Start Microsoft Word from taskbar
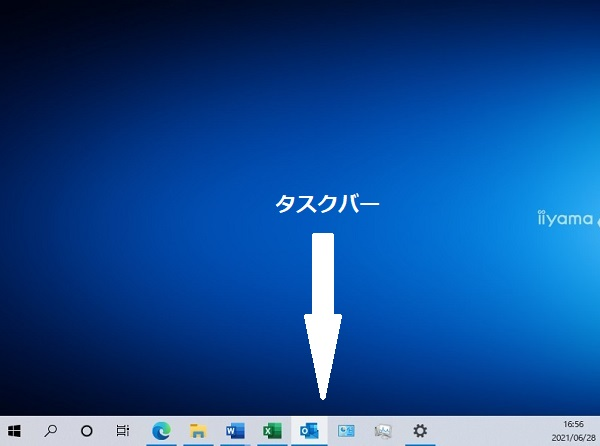This screenshot has width=600, height=446. pos(235,431)
